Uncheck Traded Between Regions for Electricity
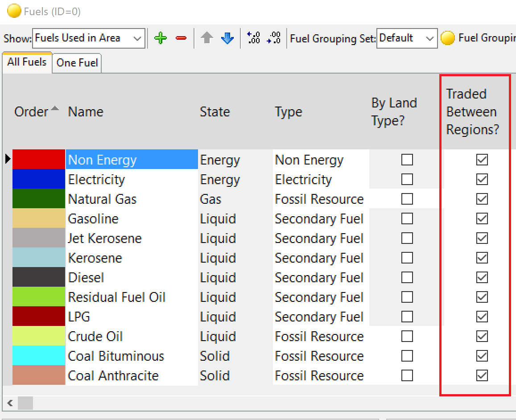516x420 pixels. (482, 179)
